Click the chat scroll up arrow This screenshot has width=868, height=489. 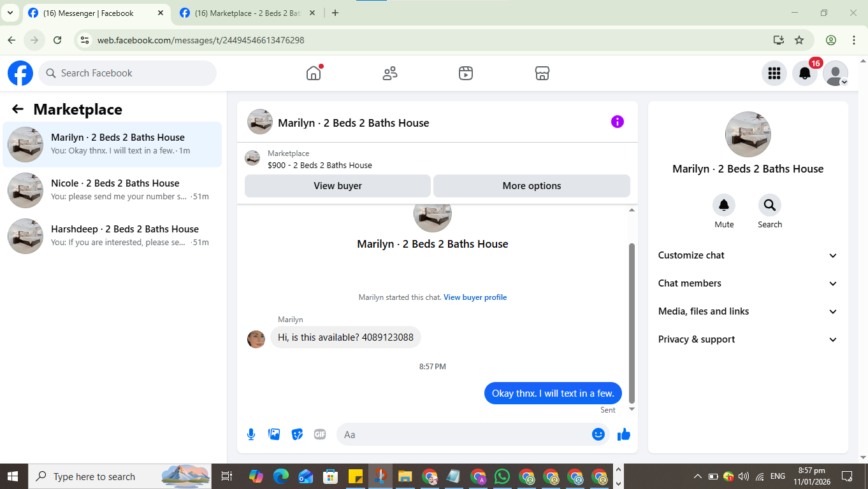click(632, 209)
